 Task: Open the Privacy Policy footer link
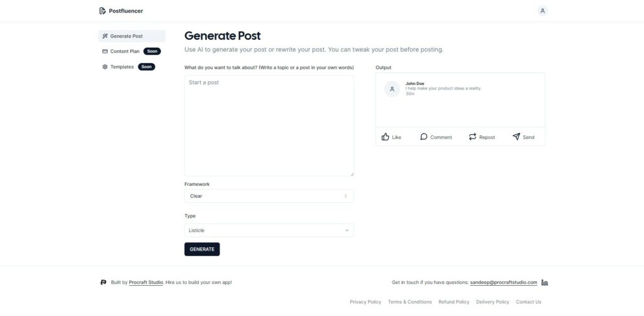point(365,302)
